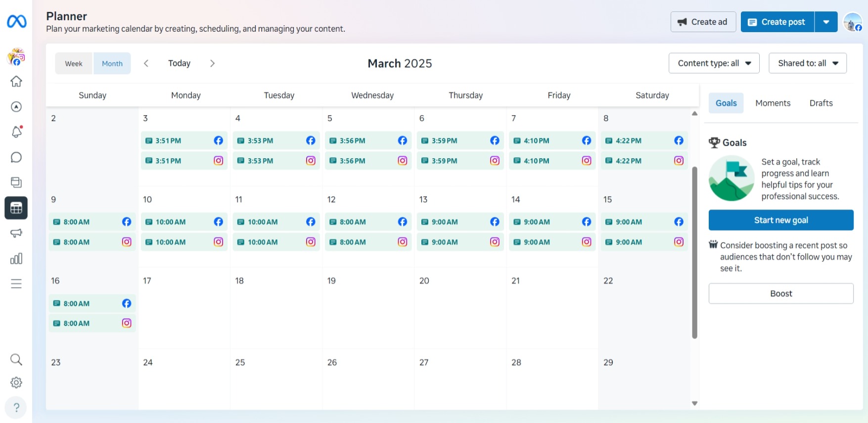Open the Create post dropdown arrow
Viewport: 868px width, 423px height.
tap(826, 22)
